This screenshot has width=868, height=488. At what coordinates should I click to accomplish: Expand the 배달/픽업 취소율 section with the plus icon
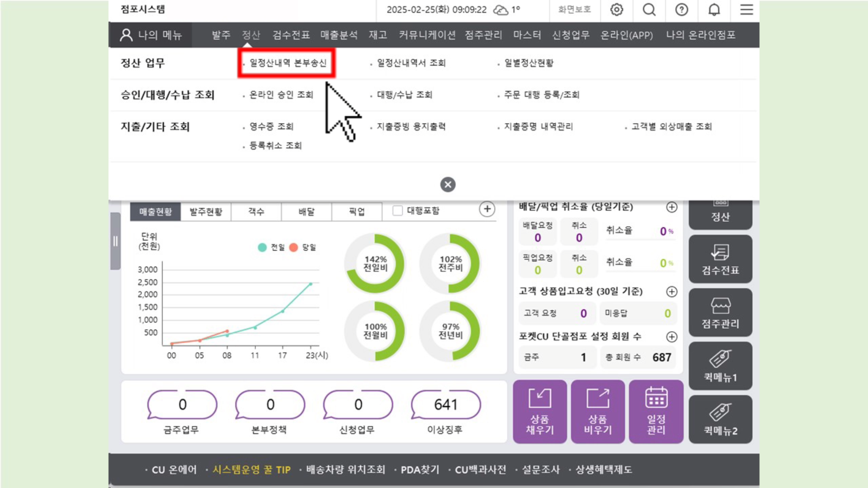(672, 207)
